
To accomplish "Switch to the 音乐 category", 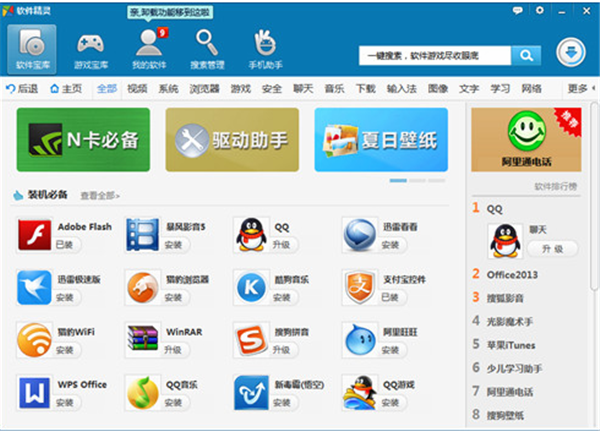I will [x=334, y=88].
